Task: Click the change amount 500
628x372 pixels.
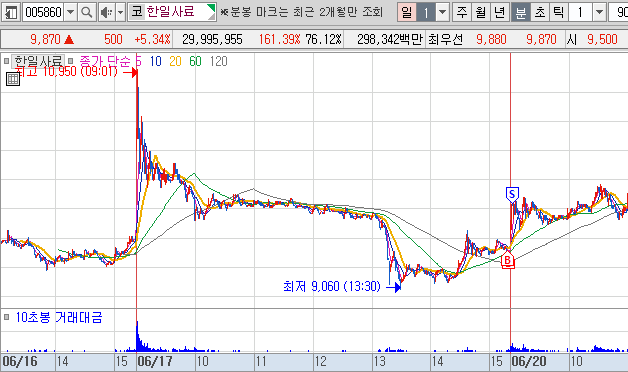Action: 113,39
